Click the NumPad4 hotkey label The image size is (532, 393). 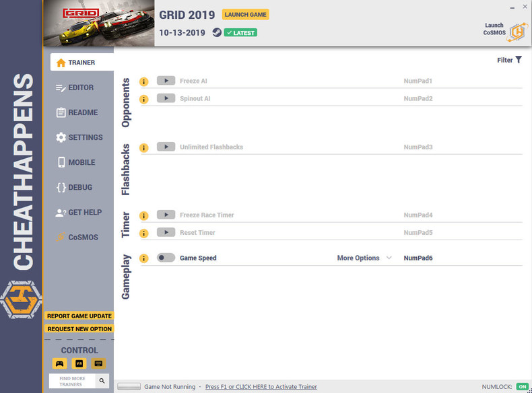coord(418,215)
